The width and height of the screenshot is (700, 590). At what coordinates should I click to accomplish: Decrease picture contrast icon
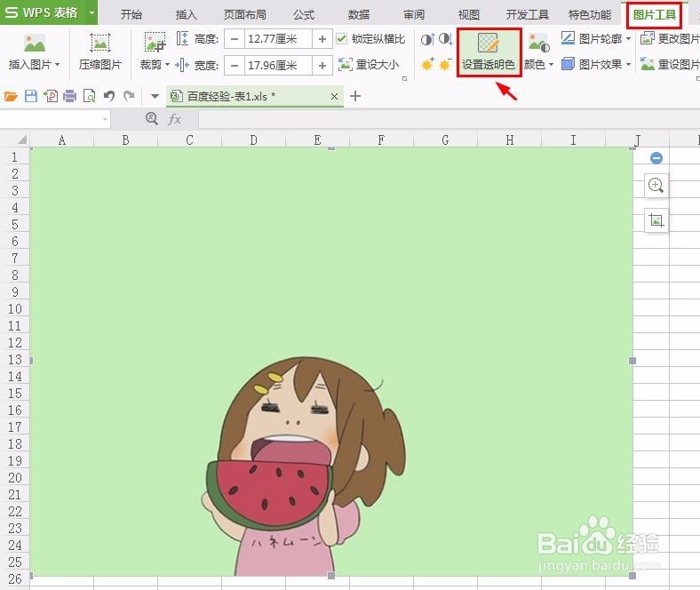click(x=445, y=39)
